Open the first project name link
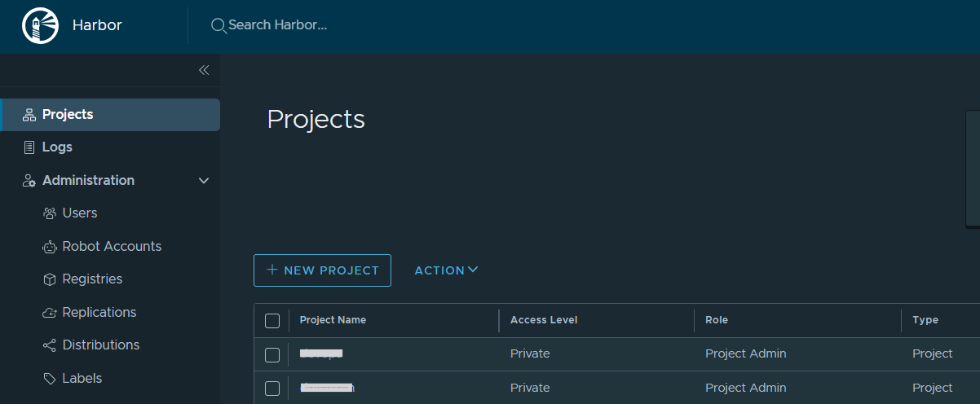This screenshot has width=980, height=404. [321, 353]
